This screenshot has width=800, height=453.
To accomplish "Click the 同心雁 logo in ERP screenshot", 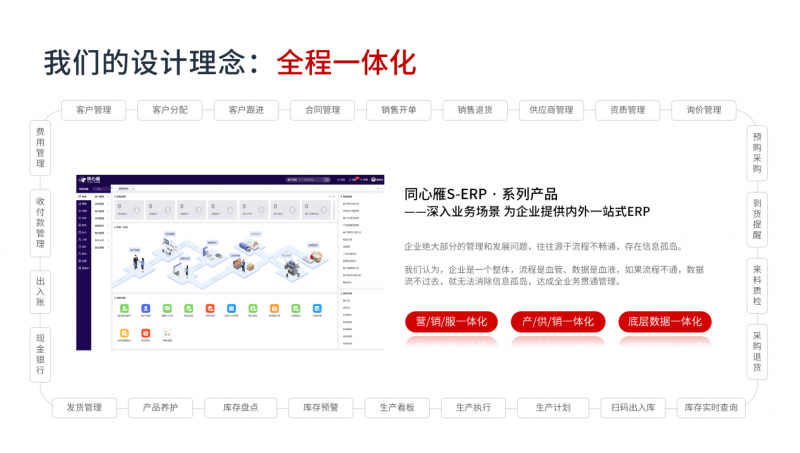I will coord(90,180).
